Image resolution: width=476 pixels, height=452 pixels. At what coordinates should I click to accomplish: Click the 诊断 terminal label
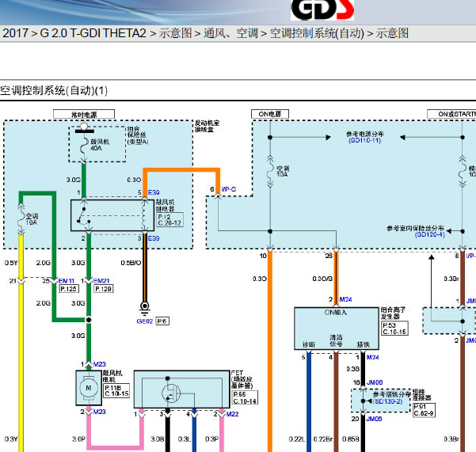tap(309, 344)
